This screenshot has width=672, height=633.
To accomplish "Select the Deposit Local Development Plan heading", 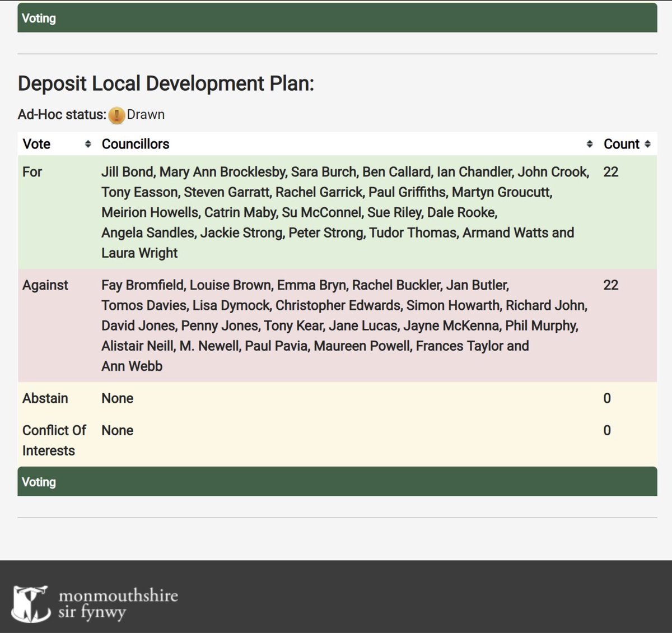I will click(x=166, y=83).
